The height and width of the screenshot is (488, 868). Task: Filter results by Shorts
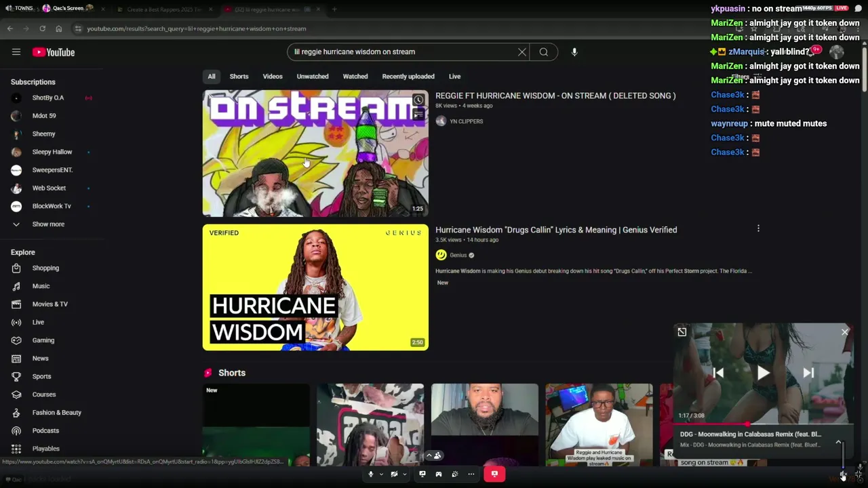click(239, 77)
